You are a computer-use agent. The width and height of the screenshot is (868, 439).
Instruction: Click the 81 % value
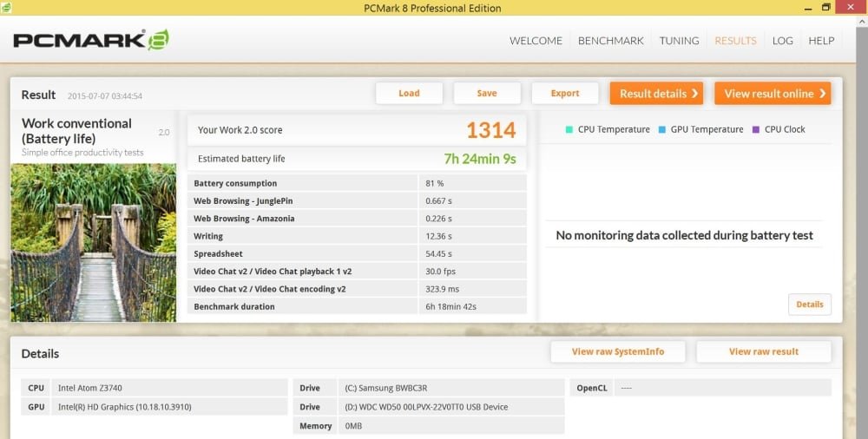[x=435, y=183]
